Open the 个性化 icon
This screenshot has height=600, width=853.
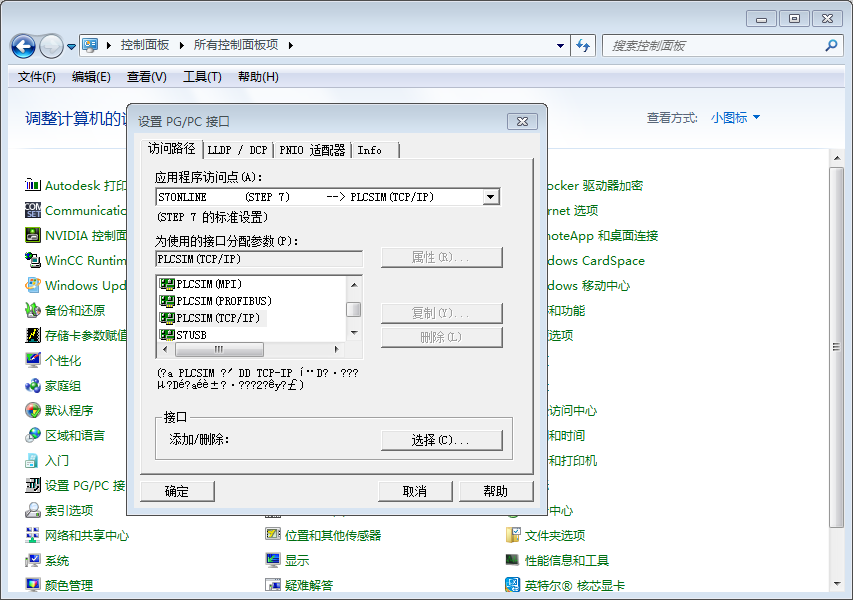tap(33, 360)
